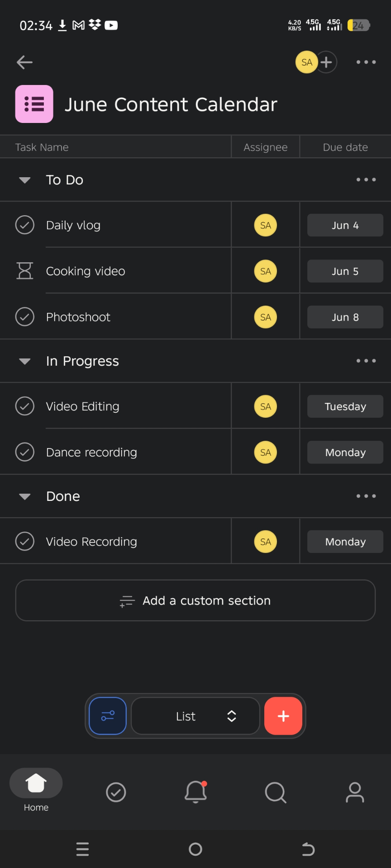Change Cooking video due date Jun 5
Viewport: 391px width, 868px height.
click(345, 271)
